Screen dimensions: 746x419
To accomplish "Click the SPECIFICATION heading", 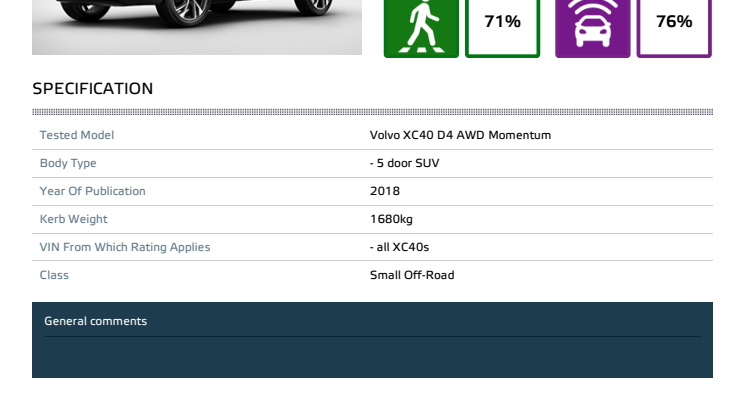I will coord(93,88).
